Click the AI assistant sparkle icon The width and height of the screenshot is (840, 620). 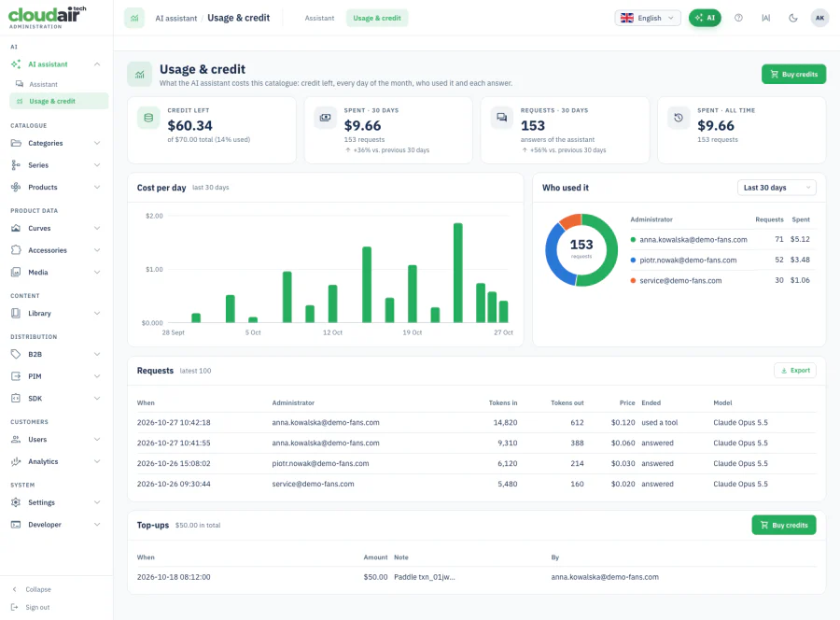point(16,64)
